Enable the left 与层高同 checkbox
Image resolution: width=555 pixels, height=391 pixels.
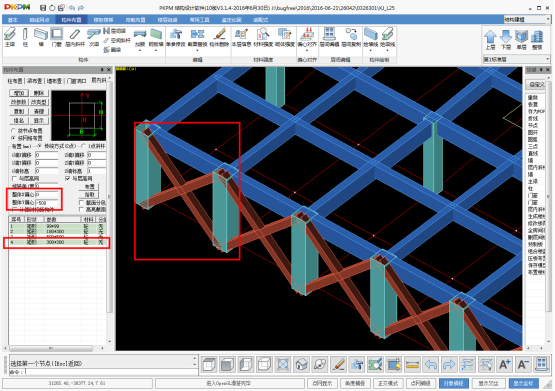15,179
